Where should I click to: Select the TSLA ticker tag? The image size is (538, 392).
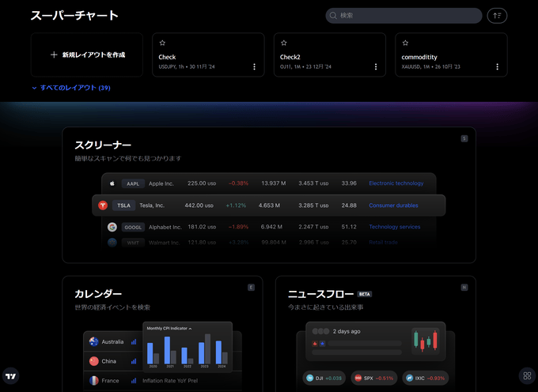point(124,205)
